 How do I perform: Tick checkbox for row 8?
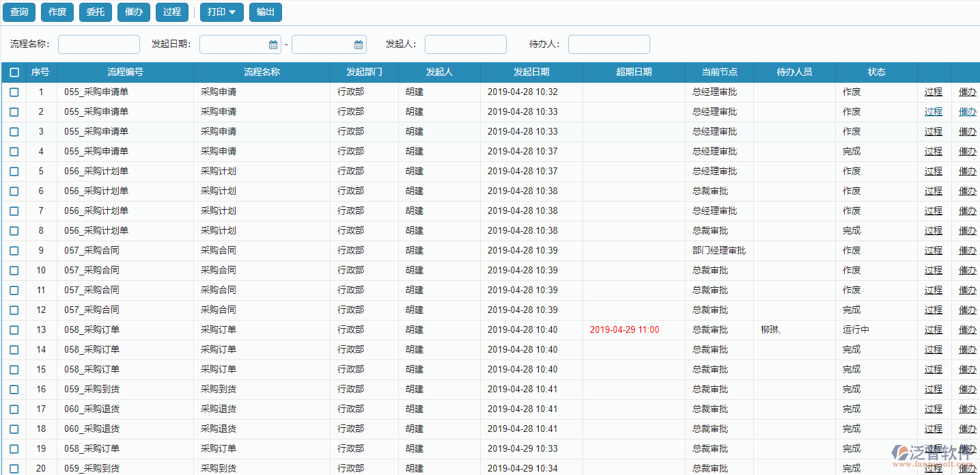(14, 231)
